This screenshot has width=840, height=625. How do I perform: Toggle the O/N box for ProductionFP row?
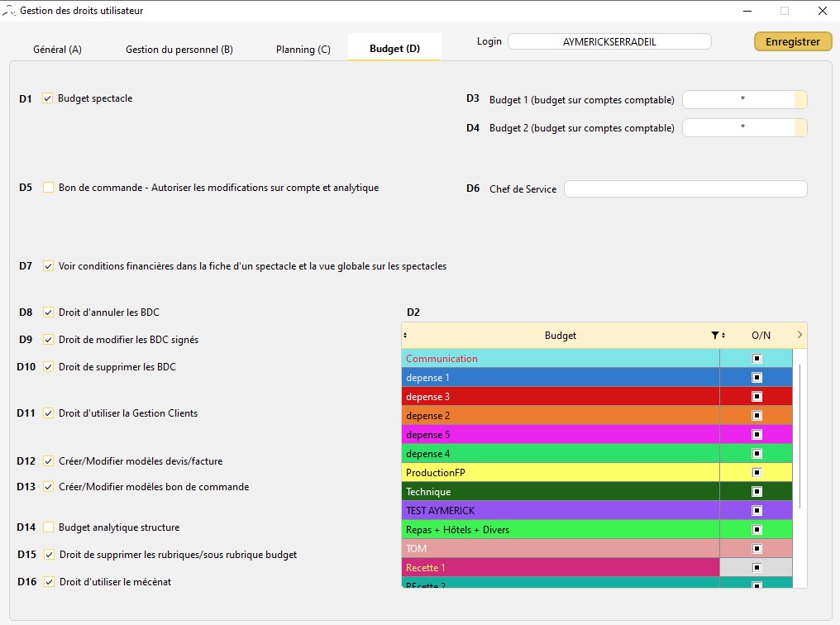(756, 473)
